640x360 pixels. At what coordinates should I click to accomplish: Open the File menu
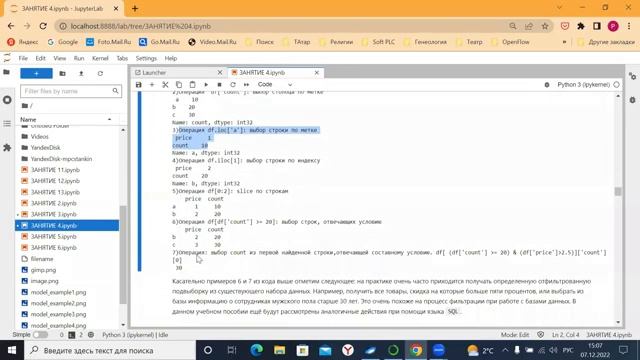point(23,58)
